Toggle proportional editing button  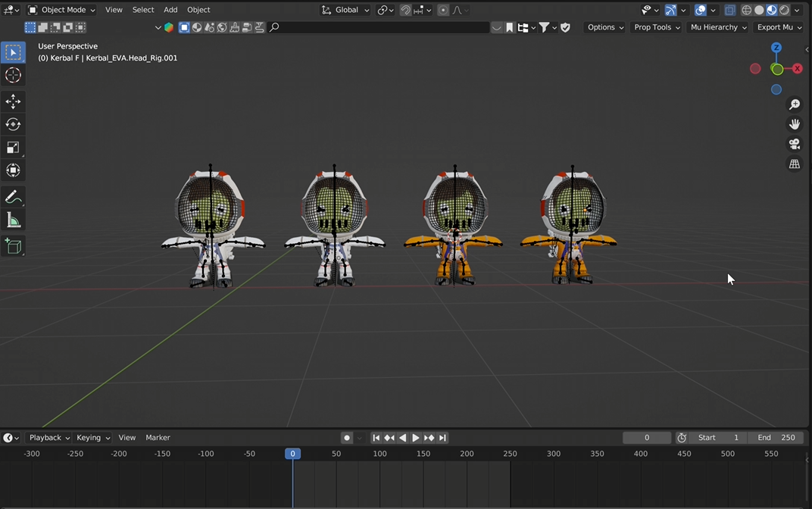click(443, 10)
